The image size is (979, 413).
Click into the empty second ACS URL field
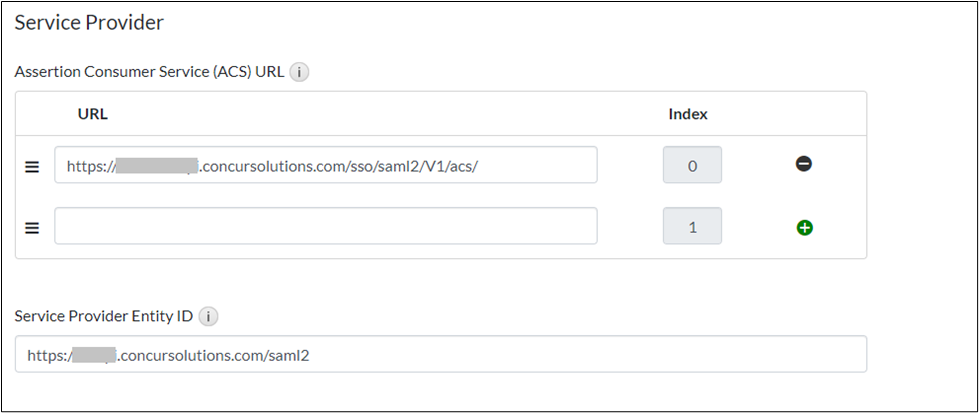325,226
